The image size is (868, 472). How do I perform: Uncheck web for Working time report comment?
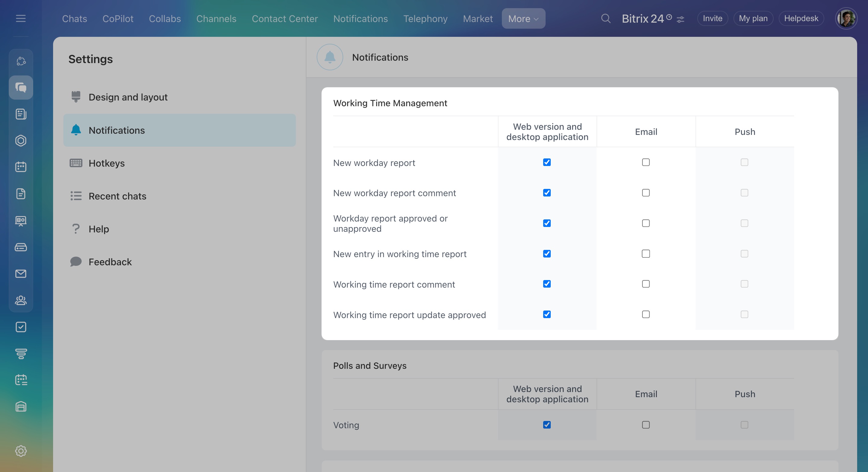546,284
